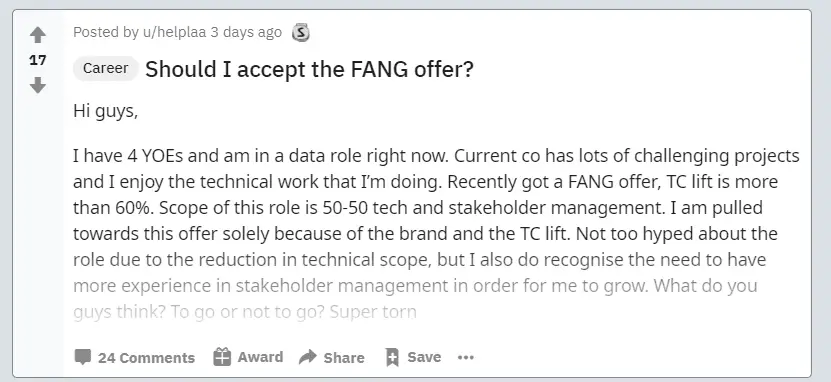Select the Career flair tag
The height and width of the screenshot is (382, 831).
coord(105,68)
